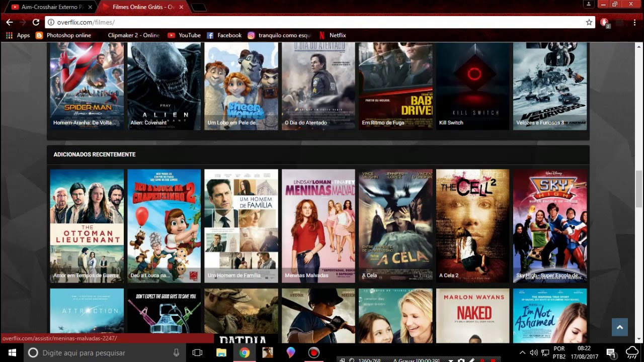
Task: Click the address bar showing overflix.com/filmes/
Action: [320, 22]
